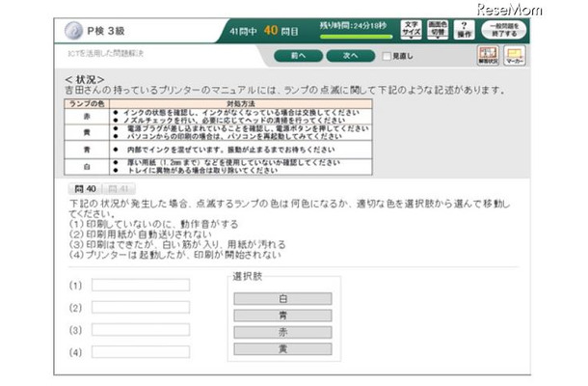The image size is (588, 386).
Task: Switch screen color with 画面色切替
Action: [438, 29]
